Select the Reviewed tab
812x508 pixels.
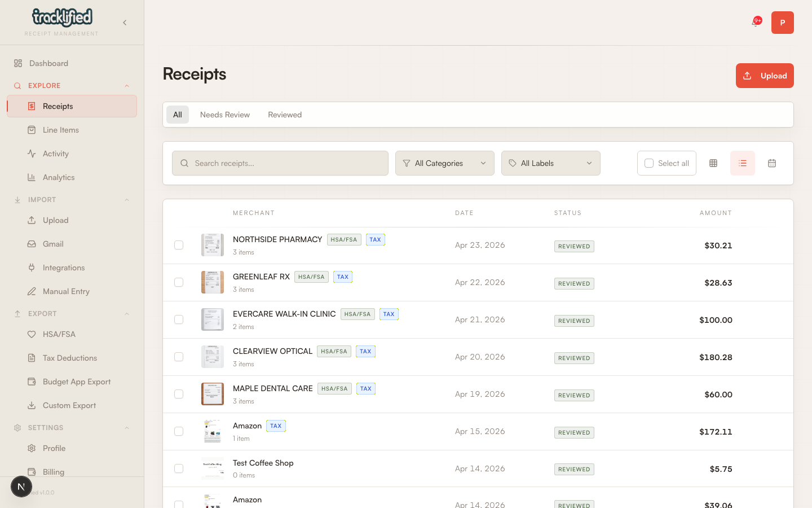pos(285,115)
